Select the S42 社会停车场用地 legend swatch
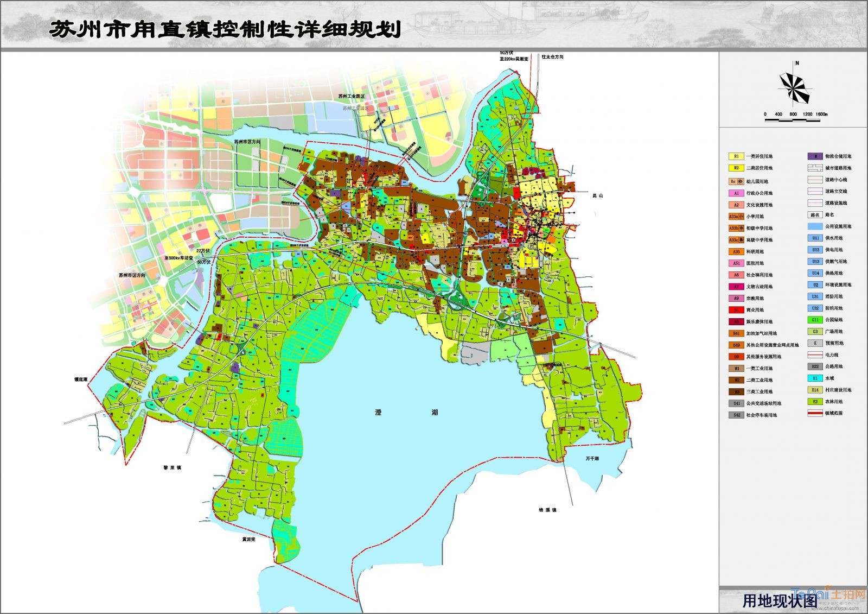 tap(736, 415)
